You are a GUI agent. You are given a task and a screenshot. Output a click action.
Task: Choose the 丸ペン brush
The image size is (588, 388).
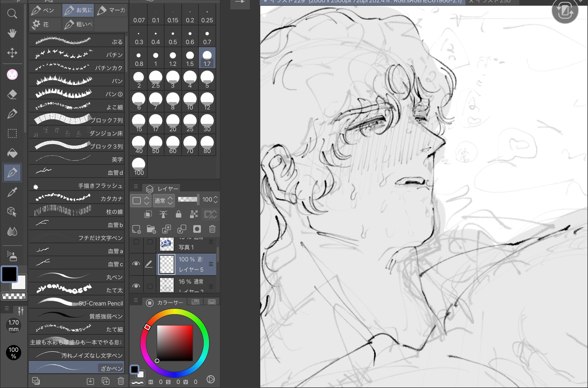[76, 277]
